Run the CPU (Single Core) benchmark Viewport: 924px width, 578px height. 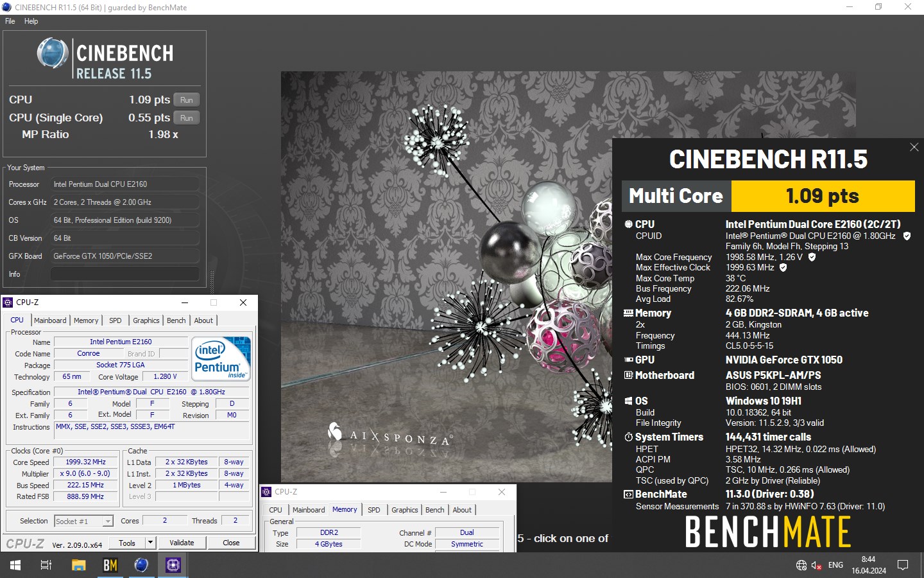click(x=187, y=118)
